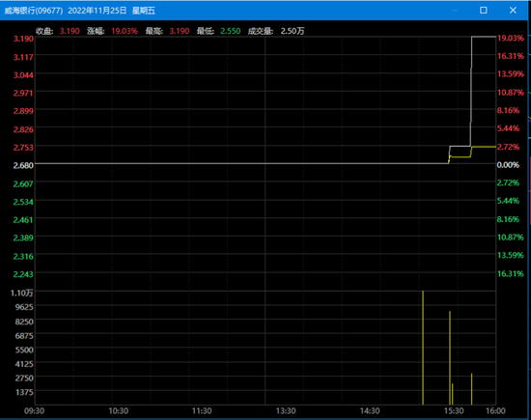Click the green 2.72% right-axis label
Viewport: 531px width, 420px height.
pyautogui.click(x=508, y=182)
